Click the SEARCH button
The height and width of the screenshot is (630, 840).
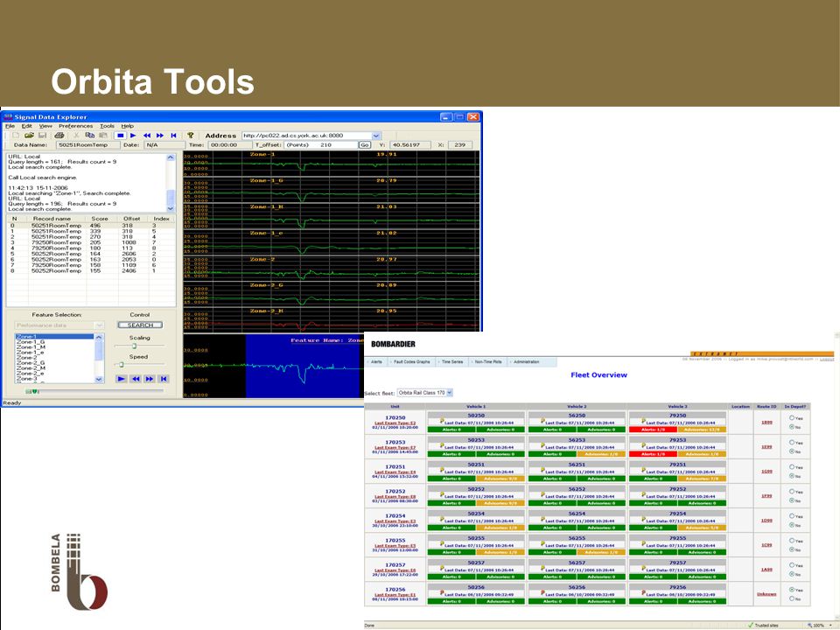(x=140, y=325)
